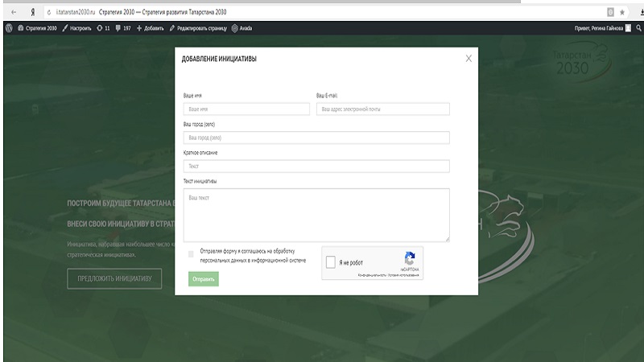Click Редактировать страницу link
Screen dimensions: 644x362
tap(198, 27)
